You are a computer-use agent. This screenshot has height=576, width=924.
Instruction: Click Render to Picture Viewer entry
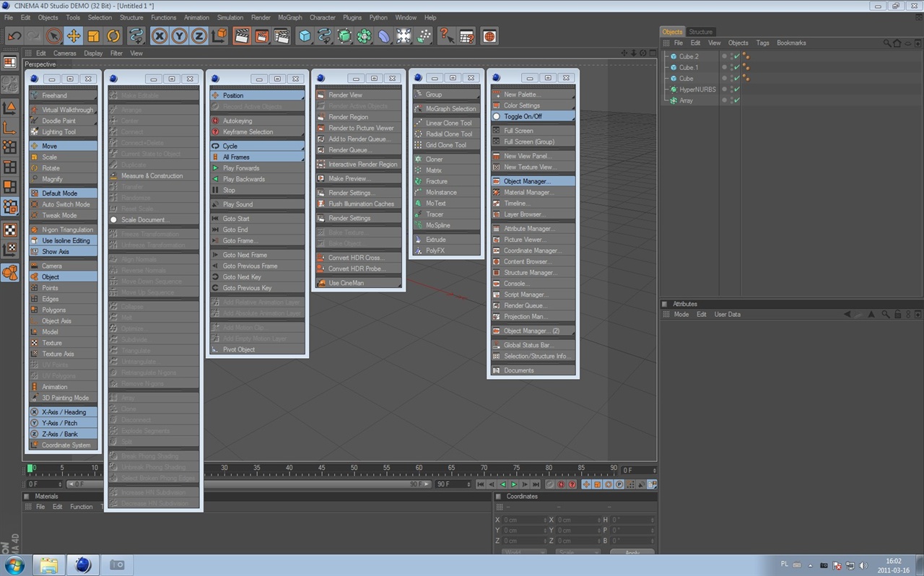(359, 128)
